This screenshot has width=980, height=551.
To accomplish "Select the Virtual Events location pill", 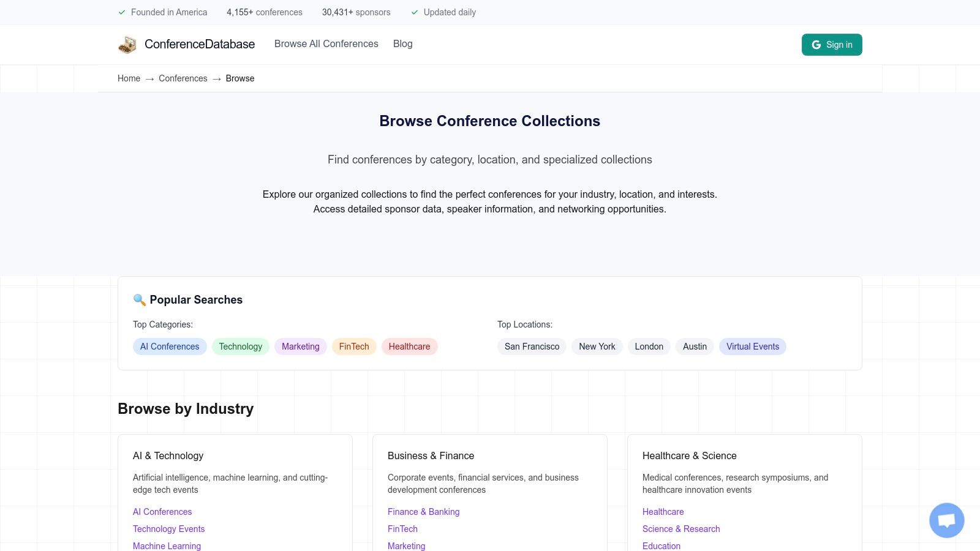I will pyautogui.click(x=752, y=347).
